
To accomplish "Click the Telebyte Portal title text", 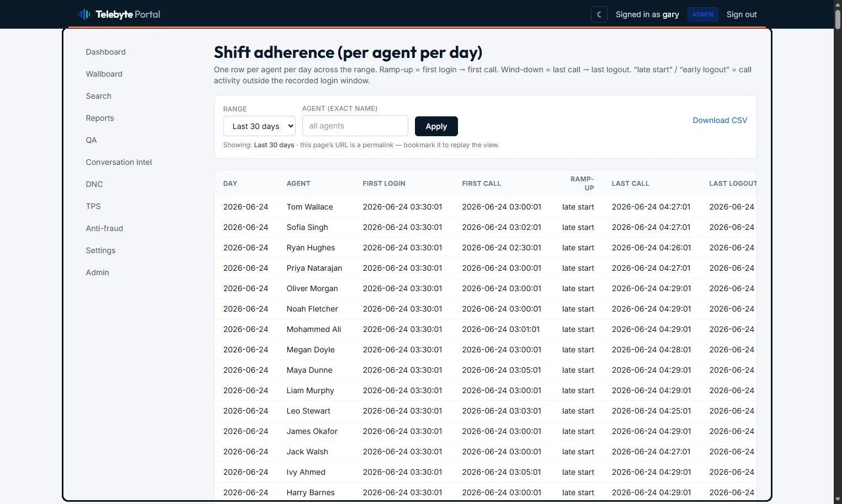I will click(128, 14).
